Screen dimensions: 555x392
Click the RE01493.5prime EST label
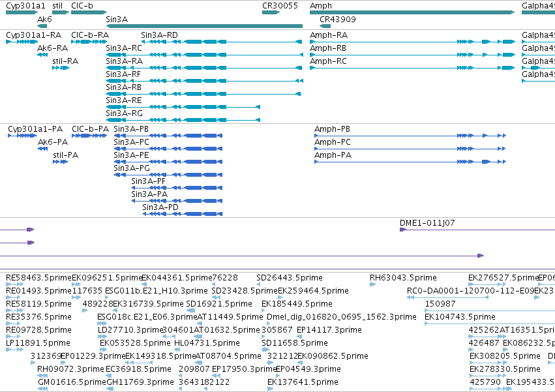tap(38, 291)
